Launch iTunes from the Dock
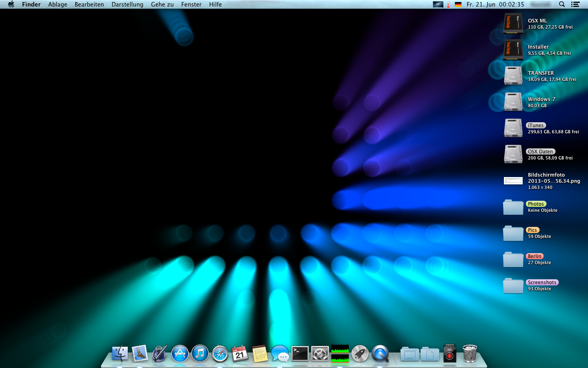 pyautogui.click(x=200, y=354)
